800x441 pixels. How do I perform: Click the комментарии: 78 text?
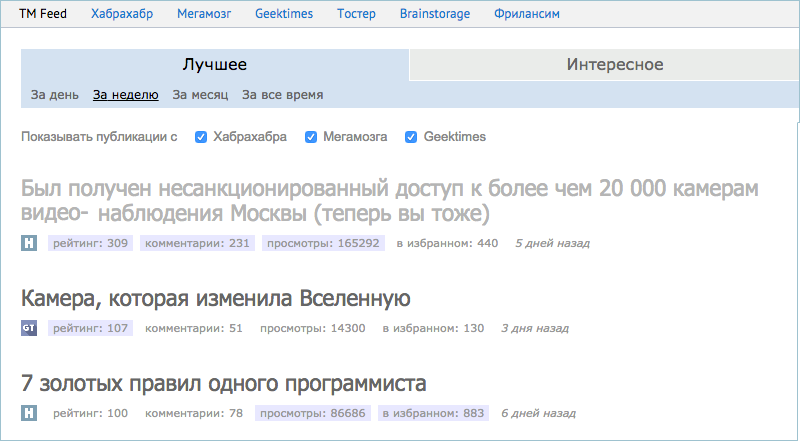[x=194, y=413]
